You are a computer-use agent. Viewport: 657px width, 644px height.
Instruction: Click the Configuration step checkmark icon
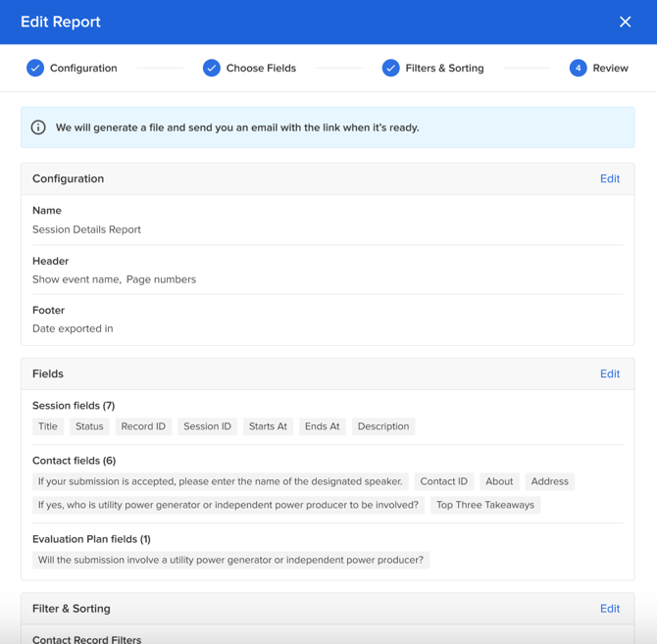pyautogui.click(x=35, y=68)
